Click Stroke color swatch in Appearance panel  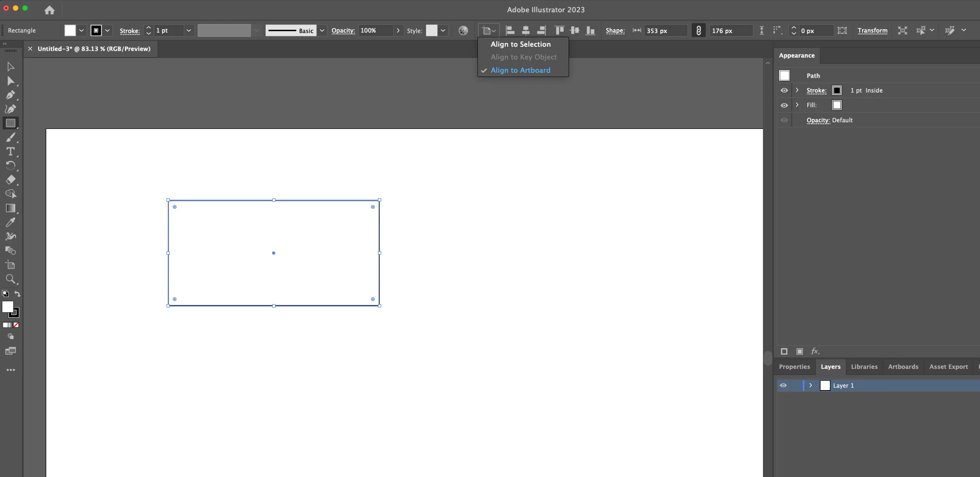[837, 90]
